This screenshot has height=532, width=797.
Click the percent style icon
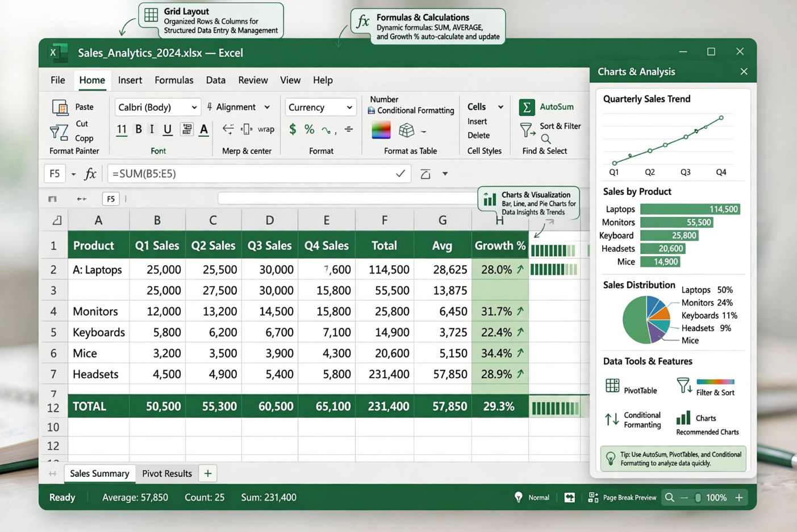pos(309,129)
